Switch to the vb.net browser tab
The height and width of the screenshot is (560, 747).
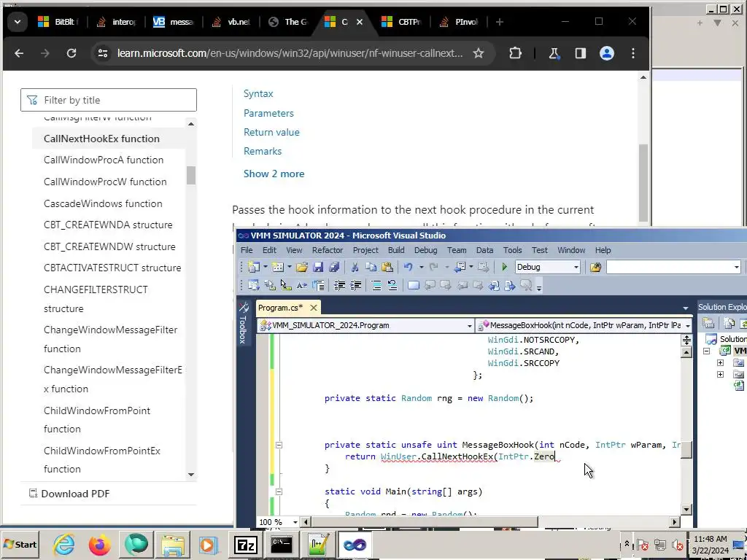tap(231, 22)
